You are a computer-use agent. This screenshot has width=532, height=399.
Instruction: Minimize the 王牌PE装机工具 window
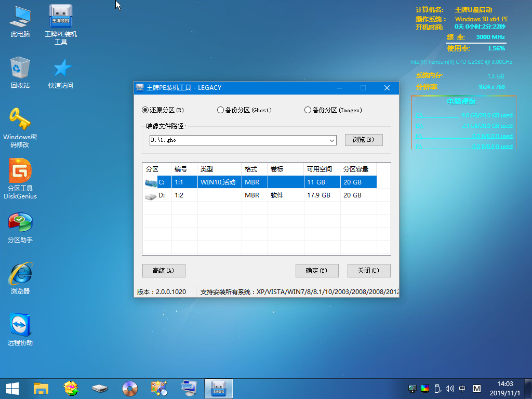pos(340,88)
